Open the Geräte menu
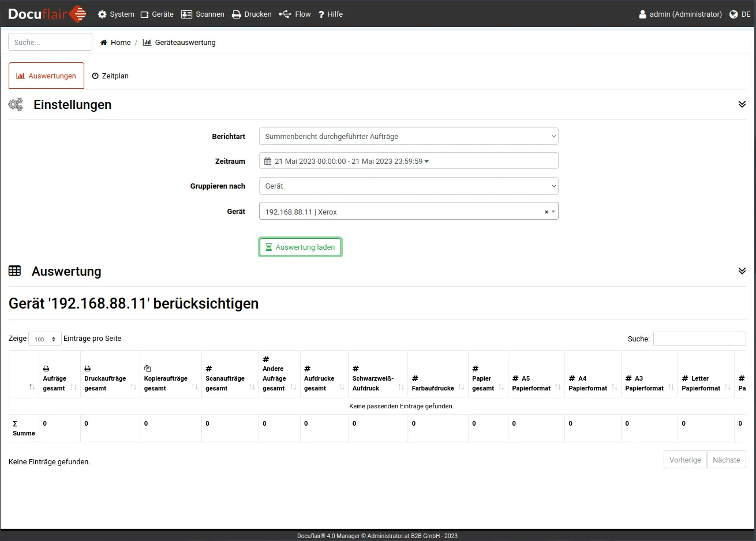This screenshot has height=541, width=756. [157, 14]
